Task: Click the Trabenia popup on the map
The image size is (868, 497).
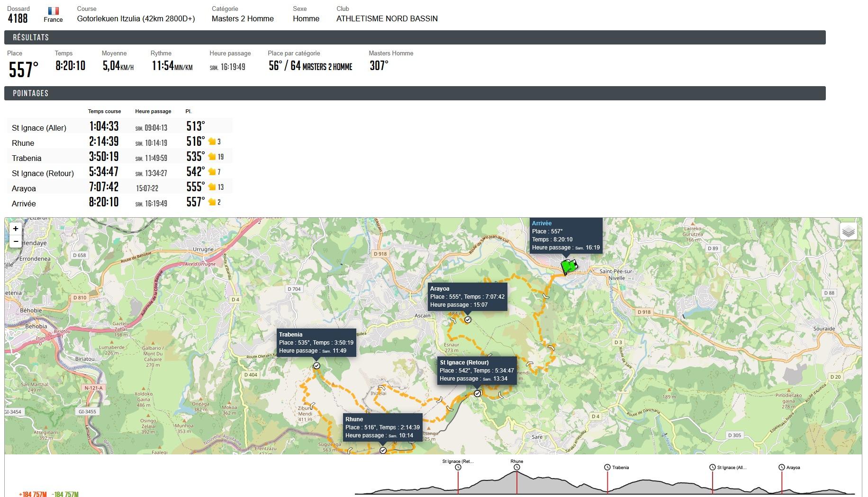Action: click(316, 343)
